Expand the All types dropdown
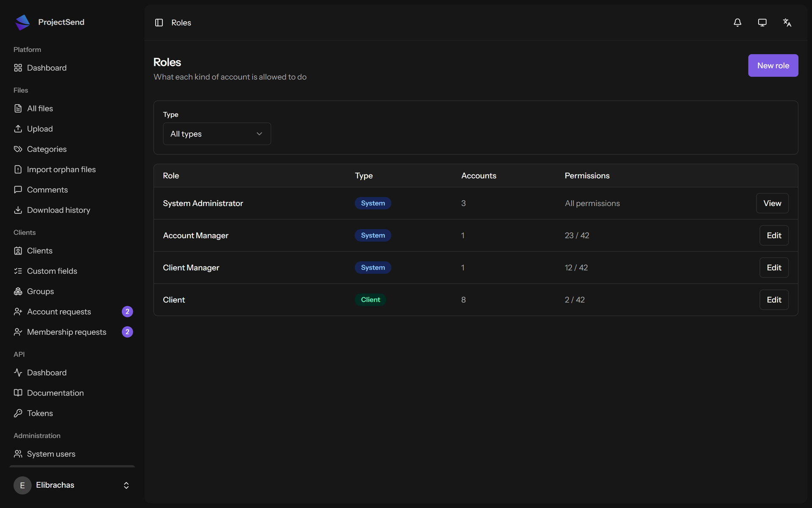Viewport: 812px width, 508px height. coord(217,134)
